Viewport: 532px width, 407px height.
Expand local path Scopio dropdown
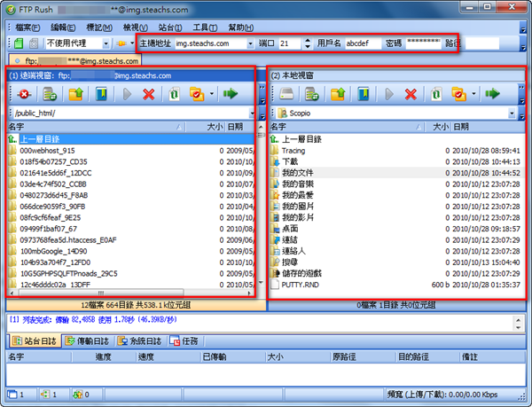click(x=512, y=113)
